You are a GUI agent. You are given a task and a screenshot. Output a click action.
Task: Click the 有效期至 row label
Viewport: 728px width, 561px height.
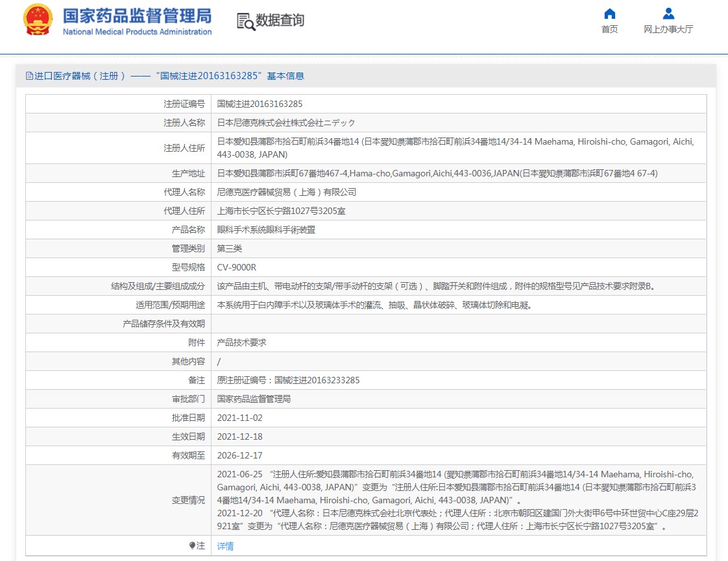[x=188, y=455]
